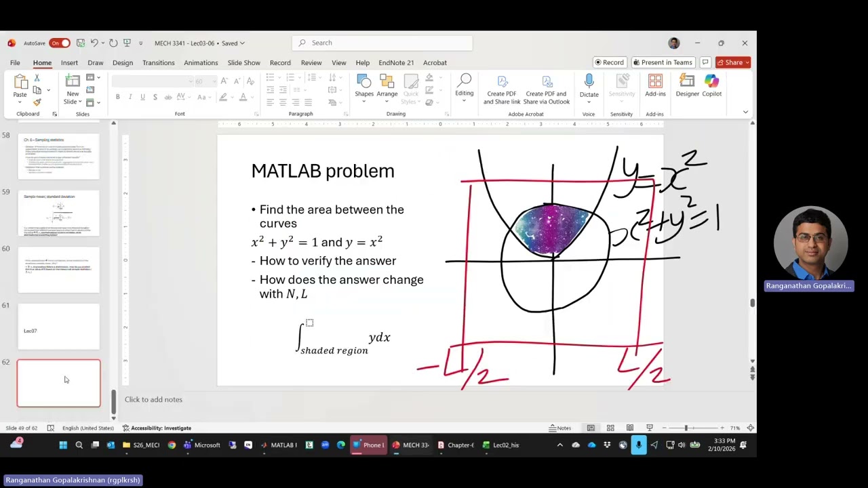Click the Cut scissors icon
Screen dimensions: 868x488
coord(37,77)
